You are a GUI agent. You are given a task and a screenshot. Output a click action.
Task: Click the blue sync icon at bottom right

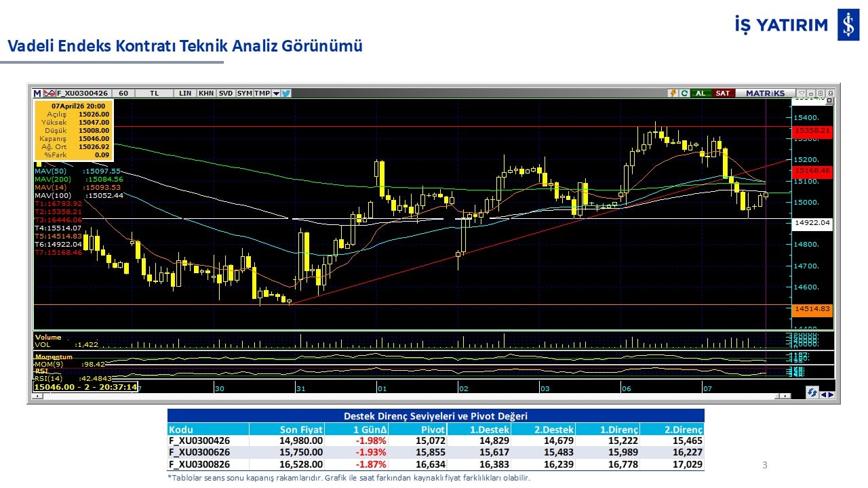coord(812,392)
